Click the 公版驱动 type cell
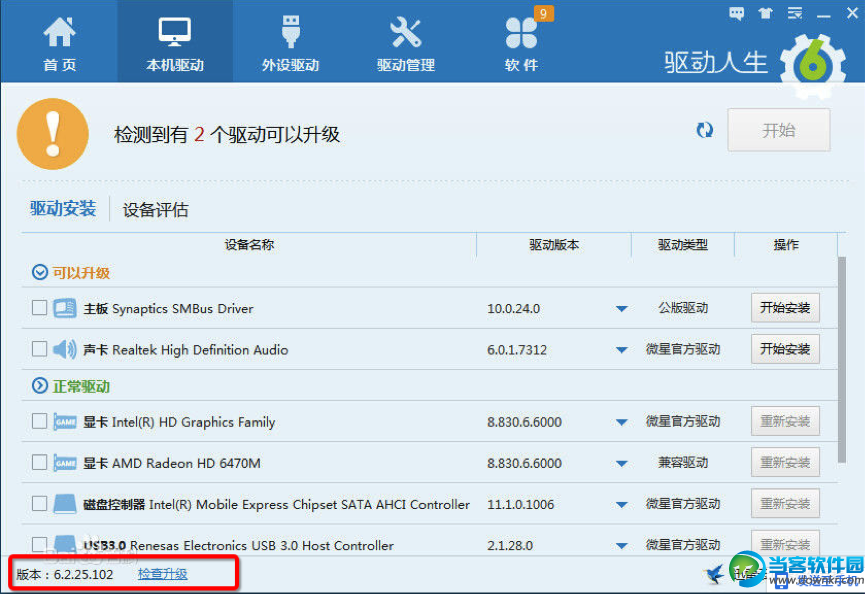Screen dimensions: 865x594 [682, 308]
